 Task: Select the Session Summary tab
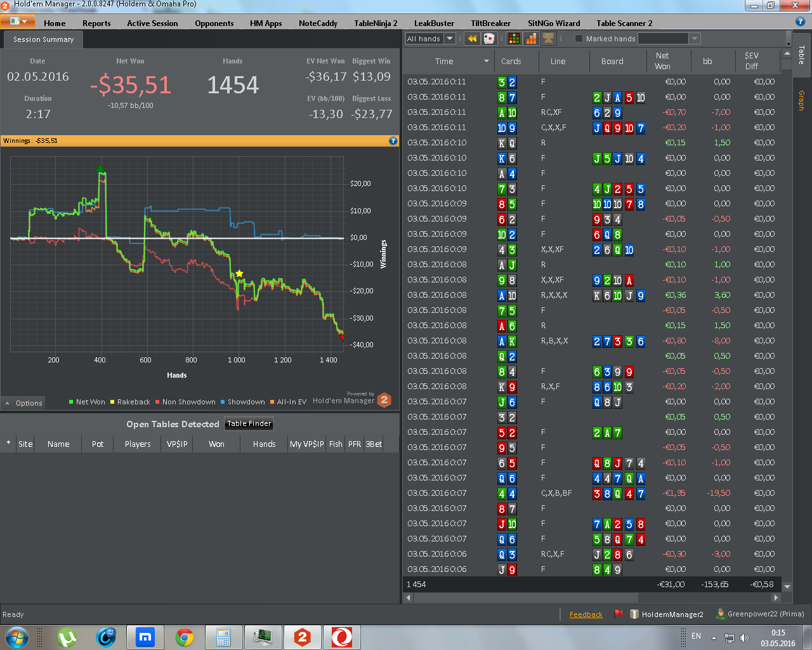pyautogui.click(x=43, y=39)
